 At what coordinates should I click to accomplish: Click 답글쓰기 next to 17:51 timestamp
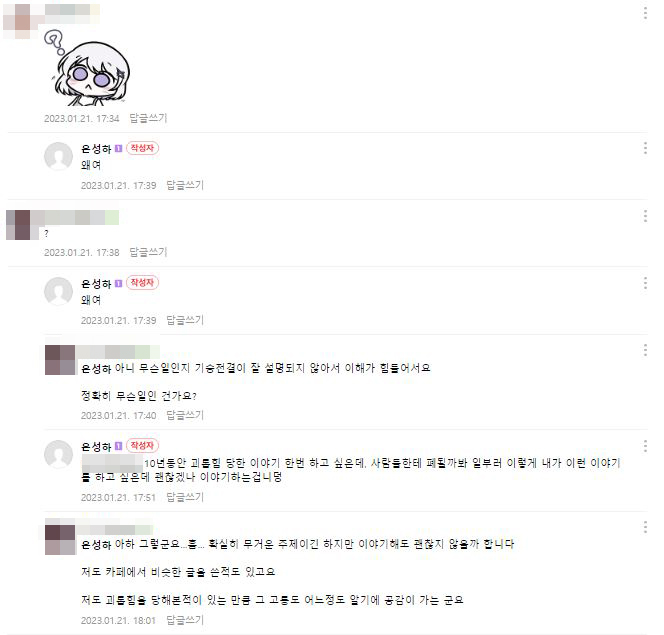(185, 497)
